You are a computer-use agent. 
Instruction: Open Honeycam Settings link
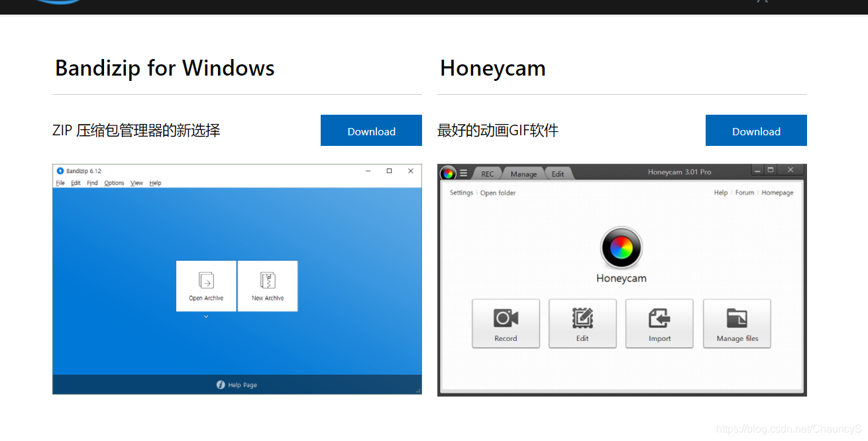461,193
